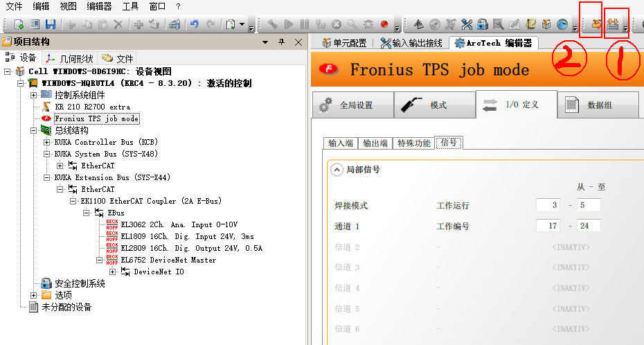Click the bug debug icon
Screen dimensions: 644x345
pos(368,25)
